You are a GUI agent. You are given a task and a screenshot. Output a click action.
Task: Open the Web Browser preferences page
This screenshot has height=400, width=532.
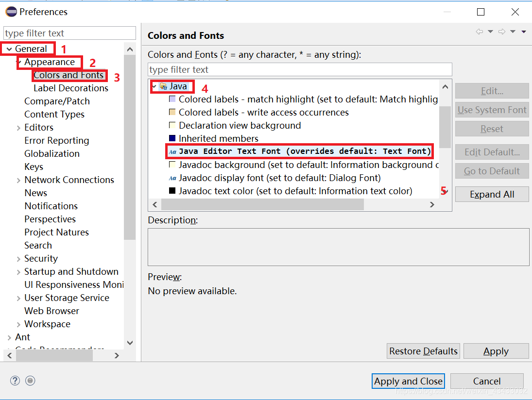[x=51, y=311]
